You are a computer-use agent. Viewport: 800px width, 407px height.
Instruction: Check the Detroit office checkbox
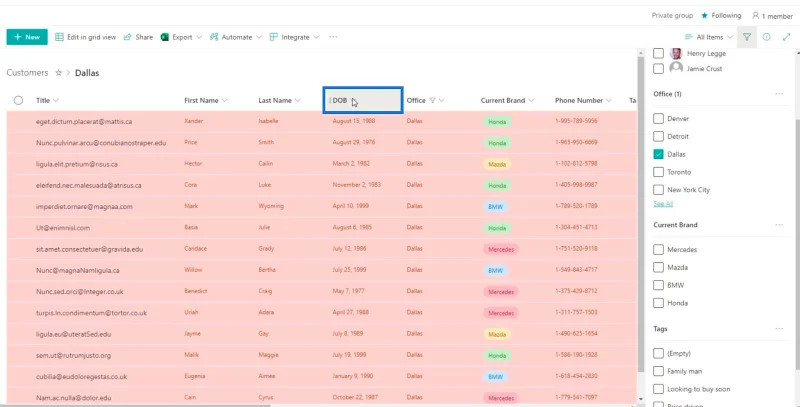click(x=658, y=137)
